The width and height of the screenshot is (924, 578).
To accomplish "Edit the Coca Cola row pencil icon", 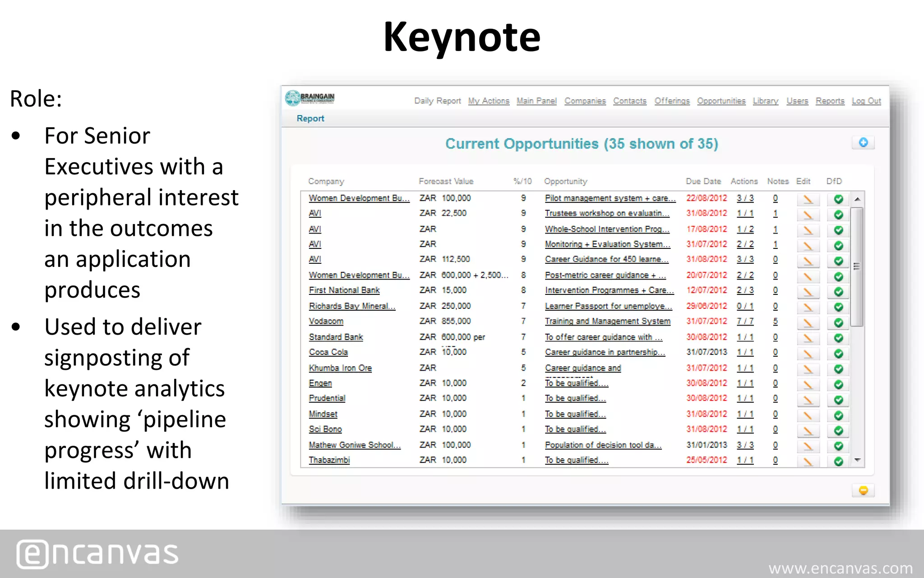I will pyautogui.click(x=808, y=354).
